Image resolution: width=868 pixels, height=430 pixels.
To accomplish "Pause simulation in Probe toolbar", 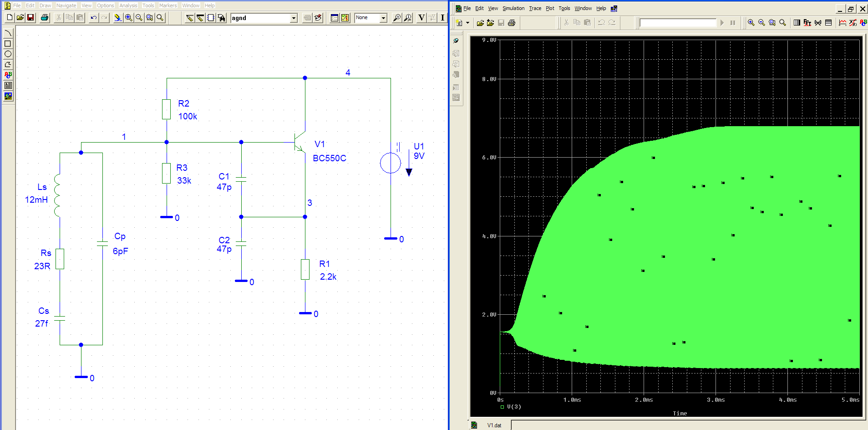I will (732, 23).
